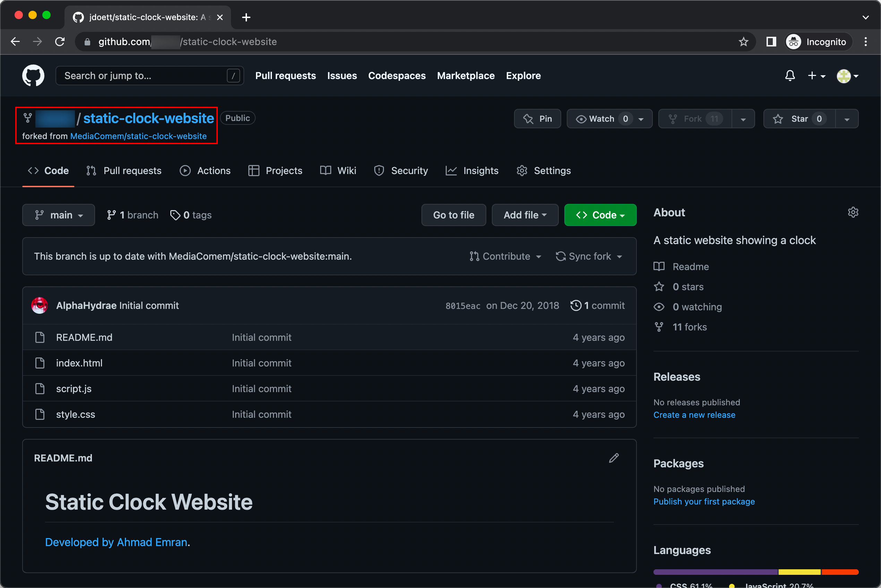Edit the README with the pencil icon
881x588 pixels.
(x=614, y=458)
